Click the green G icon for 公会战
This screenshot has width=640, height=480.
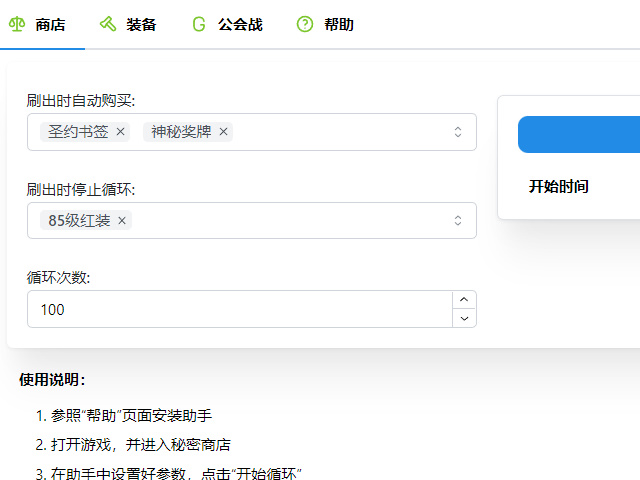pyautogui.click(x=199, y=24)
